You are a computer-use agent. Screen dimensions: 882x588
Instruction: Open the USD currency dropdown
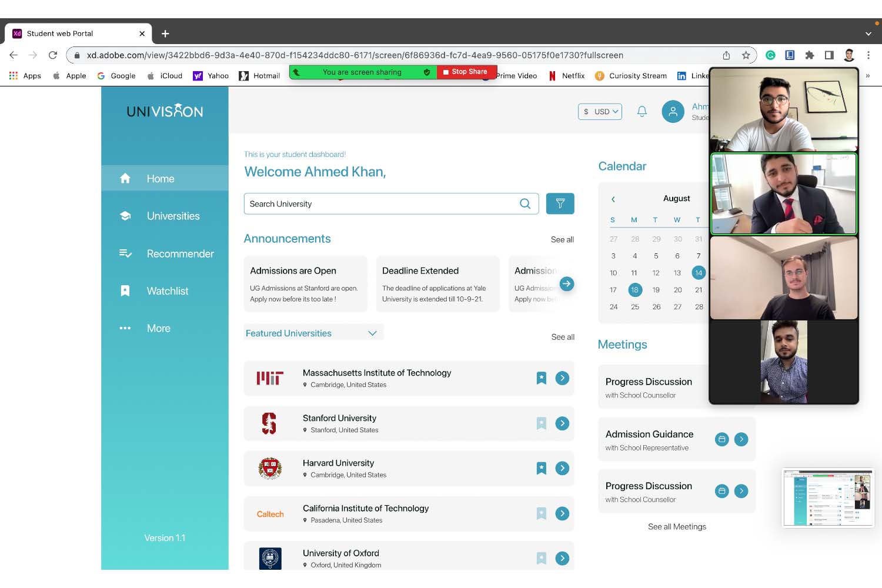point(600,112)
